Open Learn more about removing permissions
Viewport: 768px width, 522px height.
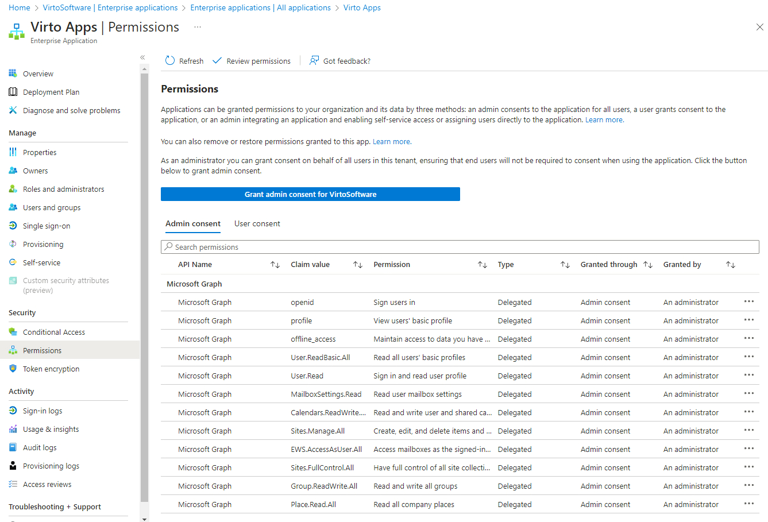[x=392, y=142]
